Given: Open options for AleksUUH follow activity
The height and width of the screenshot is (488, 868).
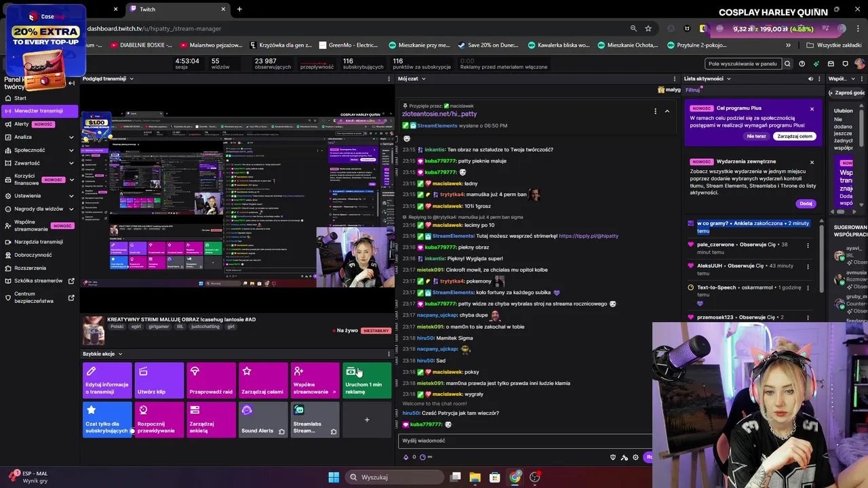Looking at the screenshot, I should pos(808,267).
